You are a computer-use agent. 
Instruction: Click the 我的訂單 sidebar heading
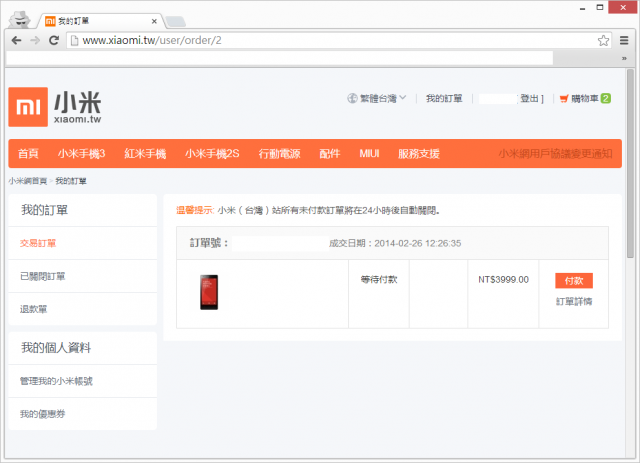pyautogui.click(x=44, y=210)
